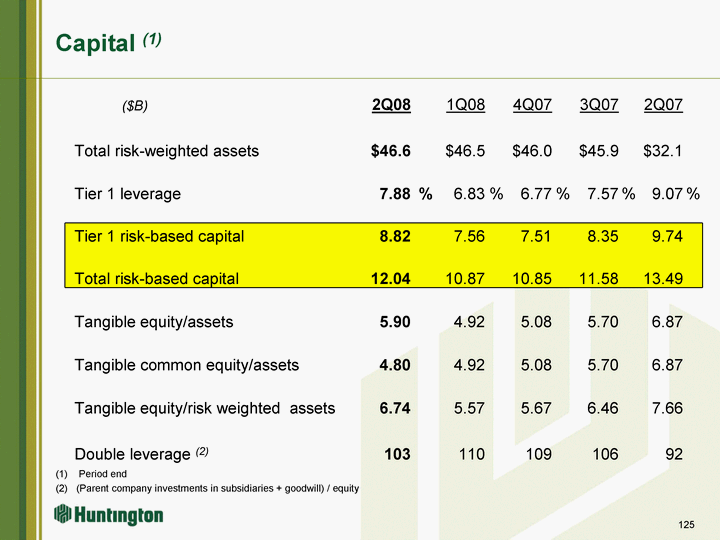Select the 2Q07 column header
The image size is (720, 540).
tap(663, 105)
